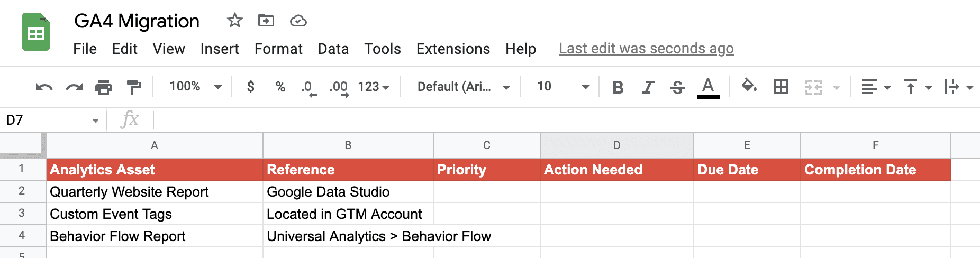
Task: Star the GA4 Migration document
Action: click(x=234, y=21)
